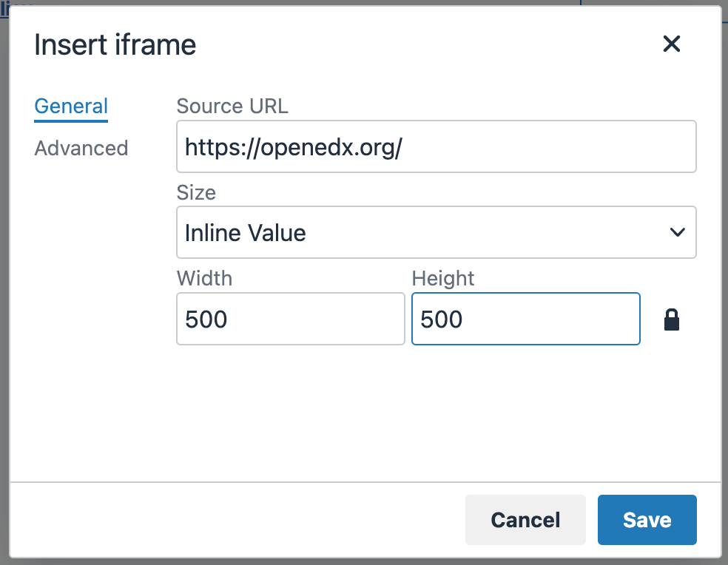Image resolution: width=728 pixels, height=565 pixels.
Task: Select the General tab
Action: (x=70, y=106)
